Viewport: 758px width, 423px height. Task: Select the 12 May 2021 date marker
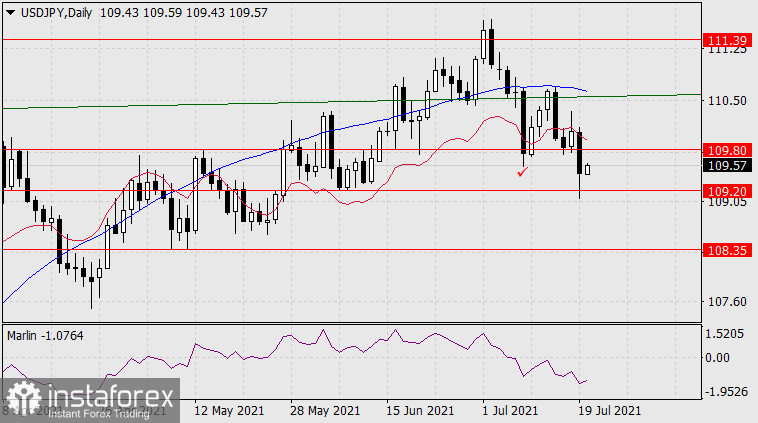click(x=228, y=411)
